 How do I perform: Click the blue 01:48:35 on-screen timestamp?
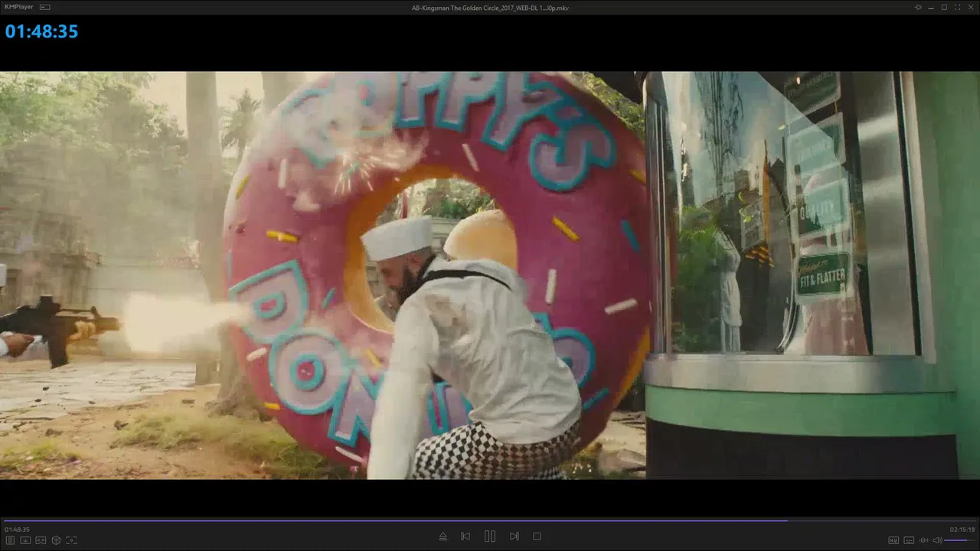click(x=41, y=31)
